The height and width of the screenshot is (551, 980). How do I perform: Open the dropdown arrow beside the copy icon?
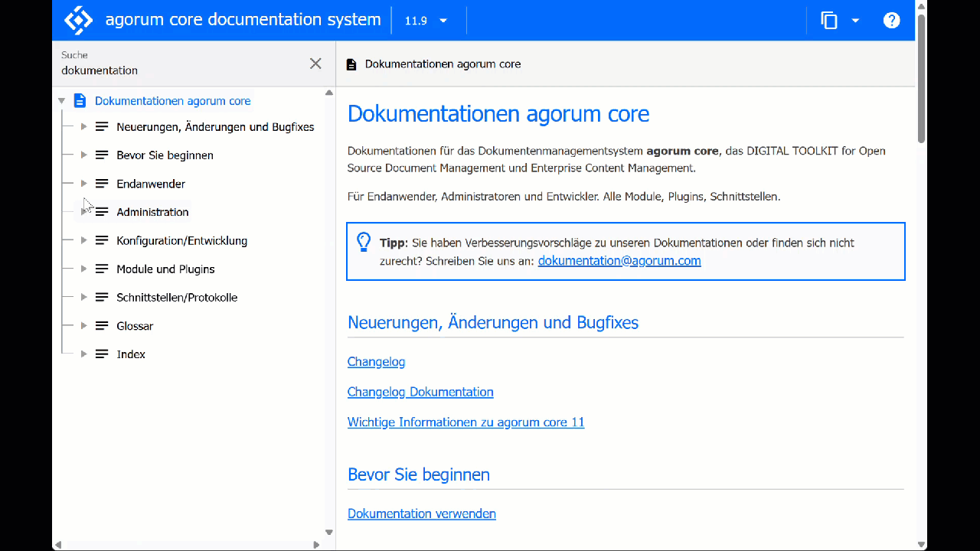[856, 21]
